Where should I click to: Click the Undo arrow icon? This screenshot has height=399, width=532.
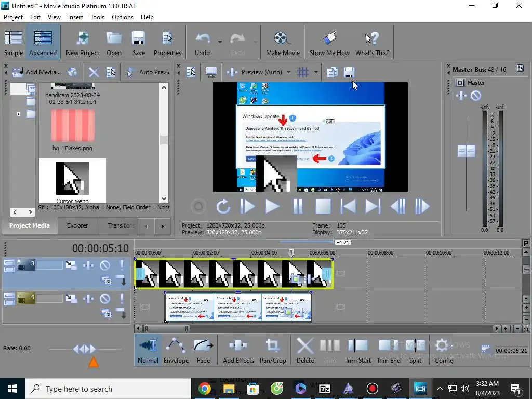pos(203,38)
